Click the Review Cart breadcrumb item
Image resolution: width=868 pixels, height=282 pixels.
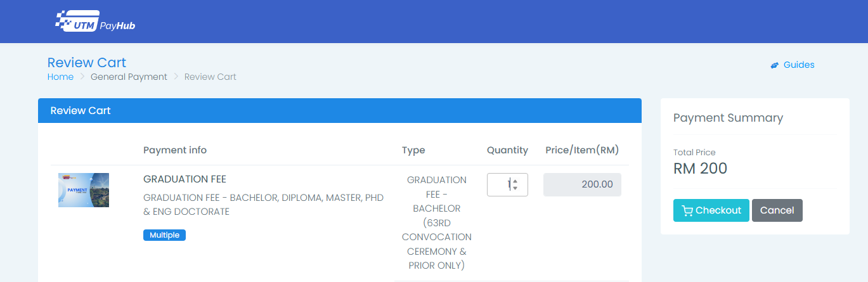(210, 77)
